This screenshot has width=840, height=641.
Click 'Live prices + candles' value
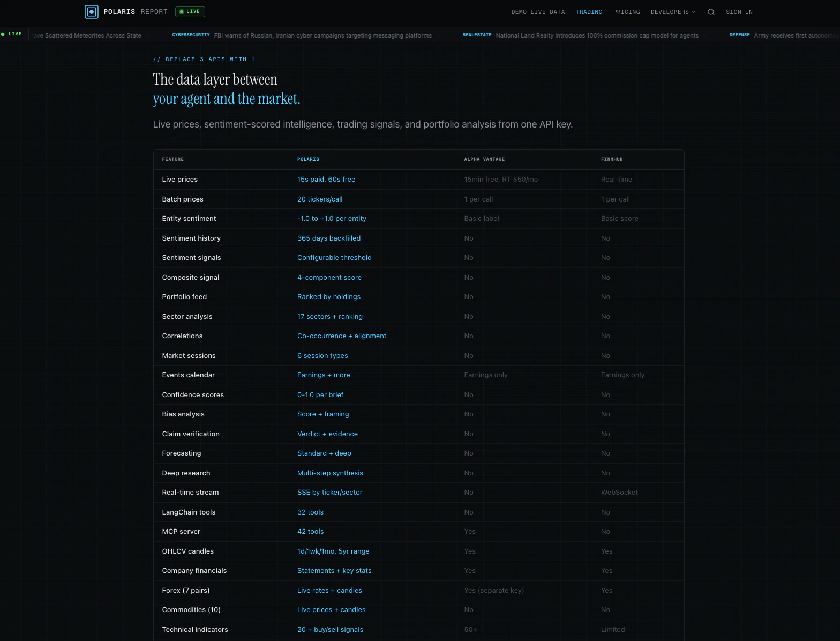pos(331,610)
